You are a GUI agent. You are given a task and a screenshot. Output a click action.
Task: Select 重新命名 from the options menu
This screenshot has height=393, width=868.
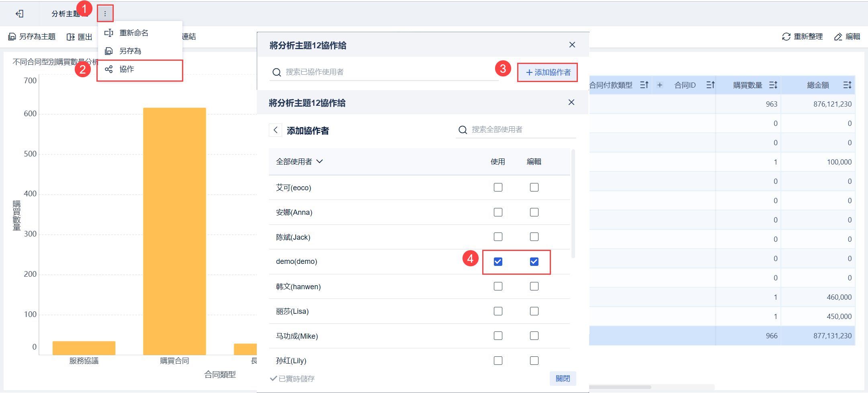click(133, 33)
